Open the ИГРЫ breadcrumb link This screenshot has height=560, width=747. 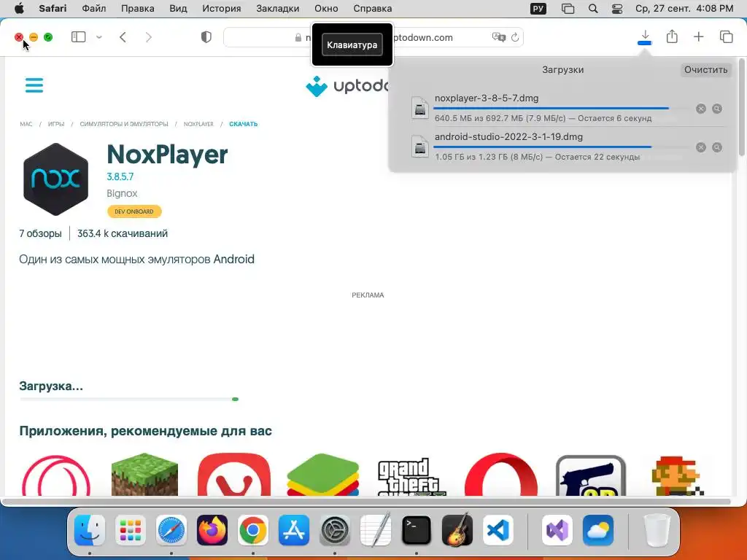(x=55, y=124)
